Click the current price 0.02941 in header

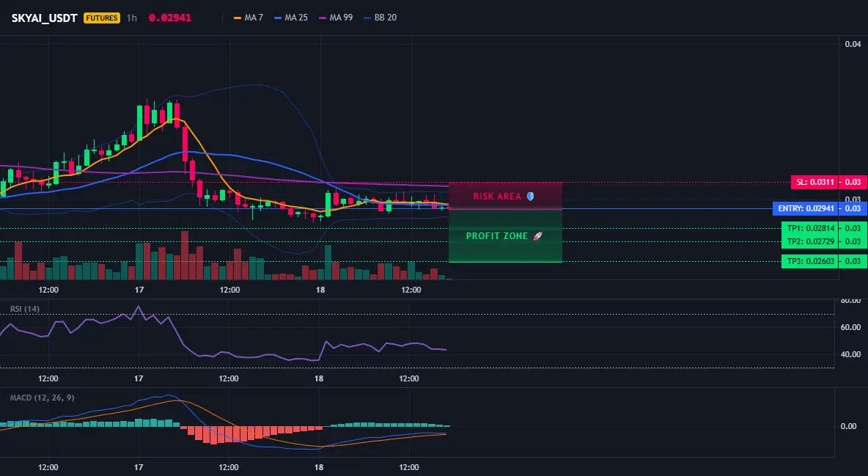(x=170, y=18)
